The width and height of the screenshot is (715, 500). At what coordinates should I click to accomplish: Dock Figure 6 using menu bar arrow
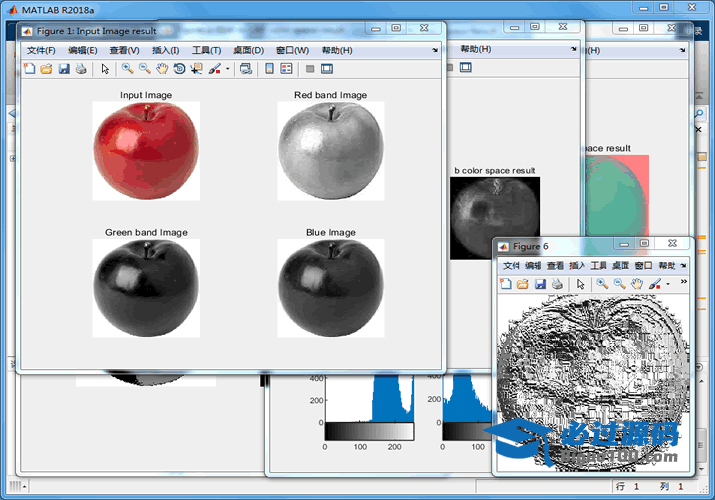tap(683, 265)
